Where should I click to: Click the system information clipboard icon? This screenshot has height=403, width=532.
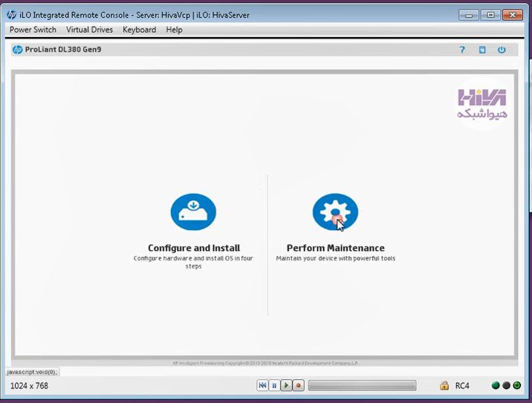click(x=482, y=50)
